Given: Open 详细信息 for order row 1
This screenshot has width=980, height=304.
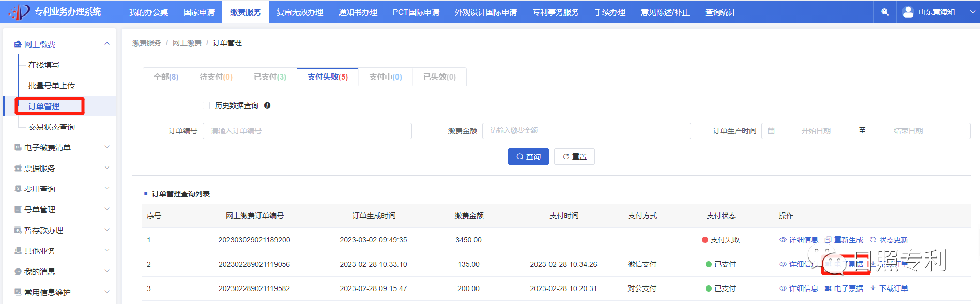Looking at the screenshot, I should (799, 240).
